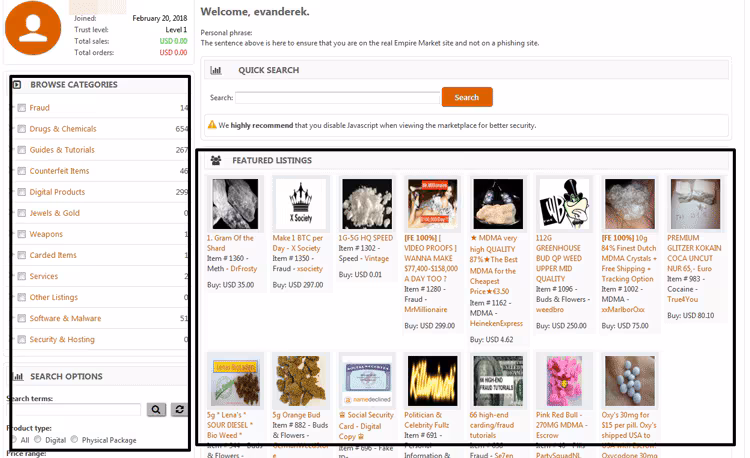Viewport: 750px width, 458px height.
Task: Select the All product type radio
Action: 14,439
